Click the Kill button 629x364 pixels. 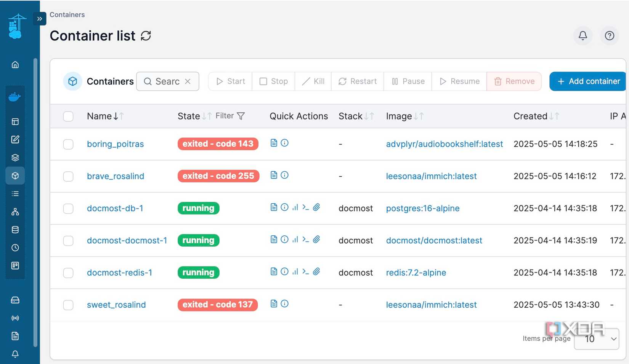(x=313, y=81)
